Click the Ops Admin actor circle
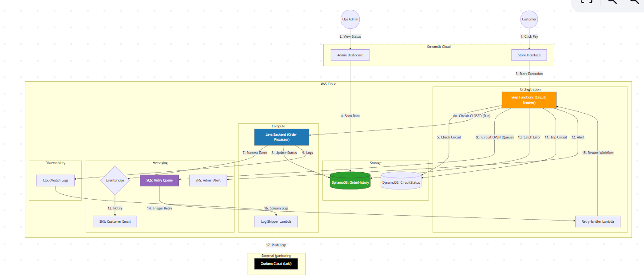The height and width of the screenshot is (276, 644). point(350,19)
